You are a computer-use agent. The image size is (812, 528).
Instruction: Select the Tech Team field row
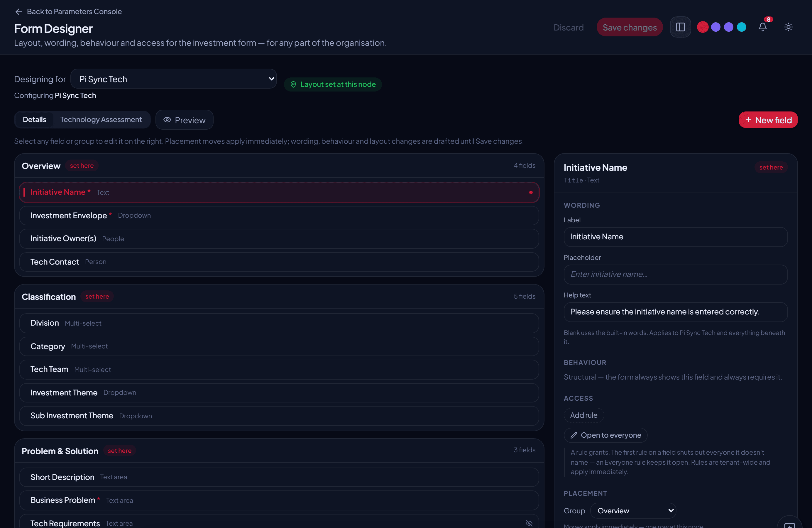[x=279, y=369]
